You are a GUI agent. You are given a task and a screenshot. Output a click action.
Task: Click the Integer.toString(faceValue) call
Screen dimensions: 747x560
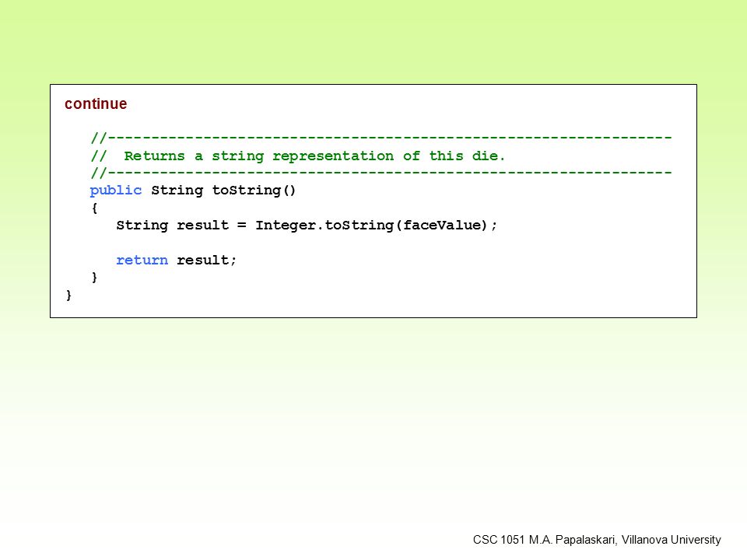[x=372, y=226]
